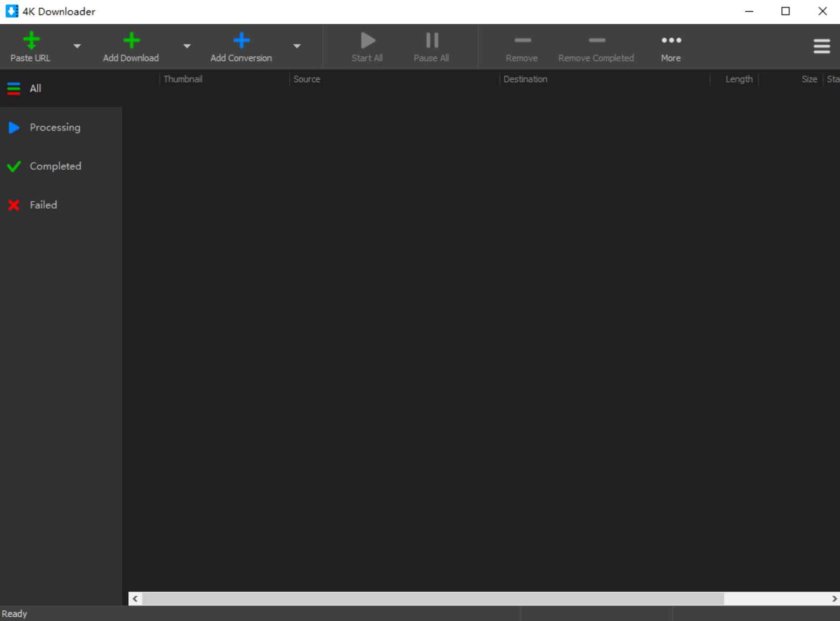Click the Start All playback icon

click(367, 40)
